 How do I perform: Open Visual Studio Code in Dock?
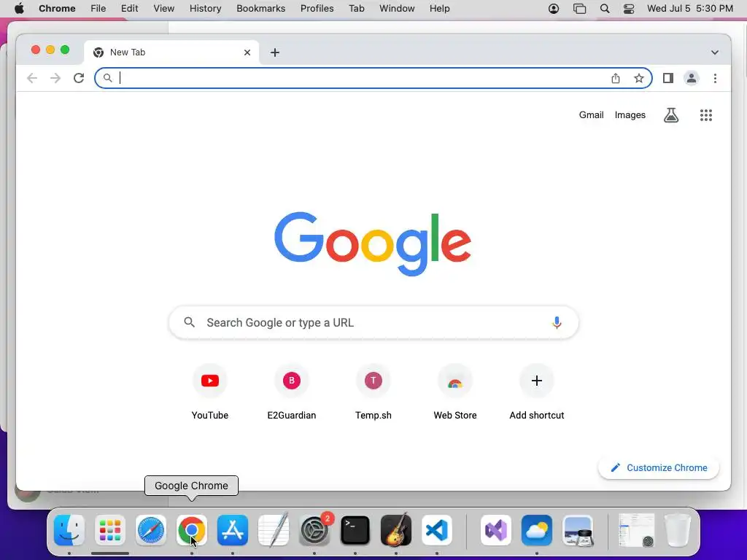coord(437,530)
